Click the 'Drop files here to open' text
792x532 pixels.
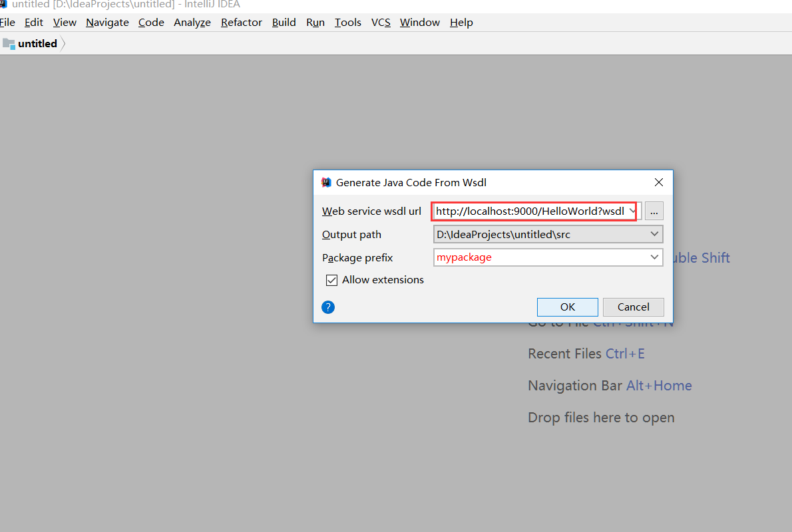[601, 418]
